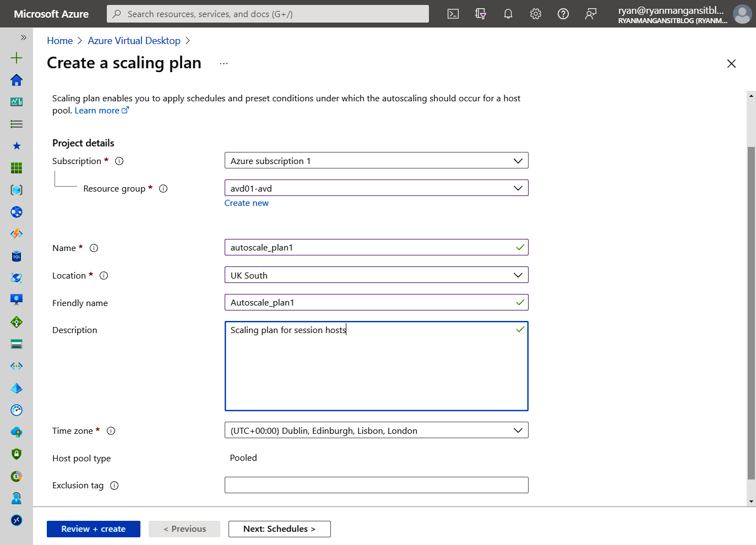Click the Name field with autoscale_plan1

click(x=376, y=247)
